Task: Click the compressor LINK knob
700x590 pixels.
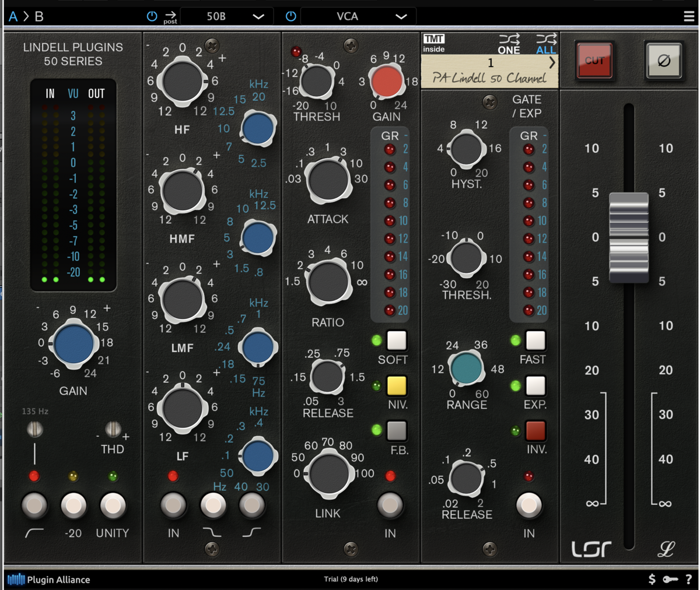Action: (x=328, y=473)
